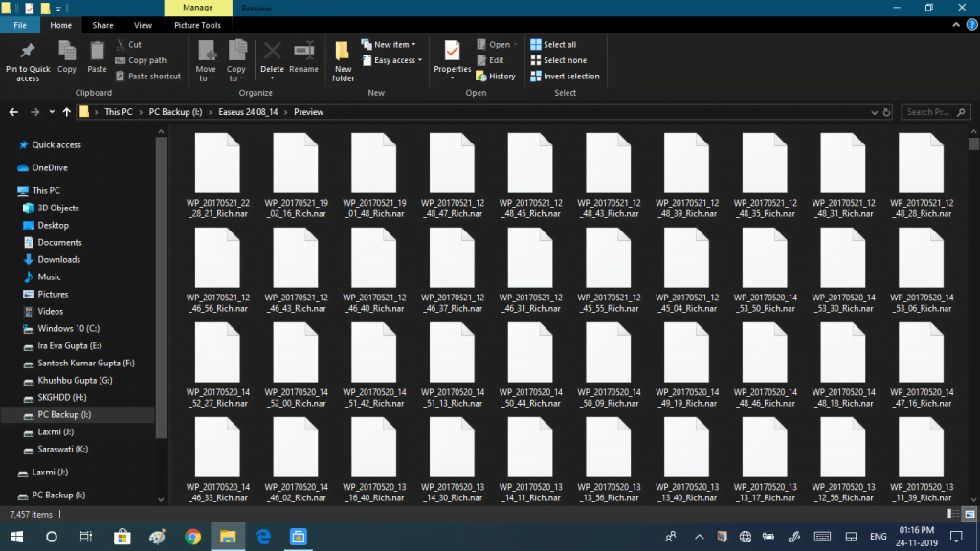Refresh the Preview folder
Viewport: 980px width, 551px height.
click(886, 112)
